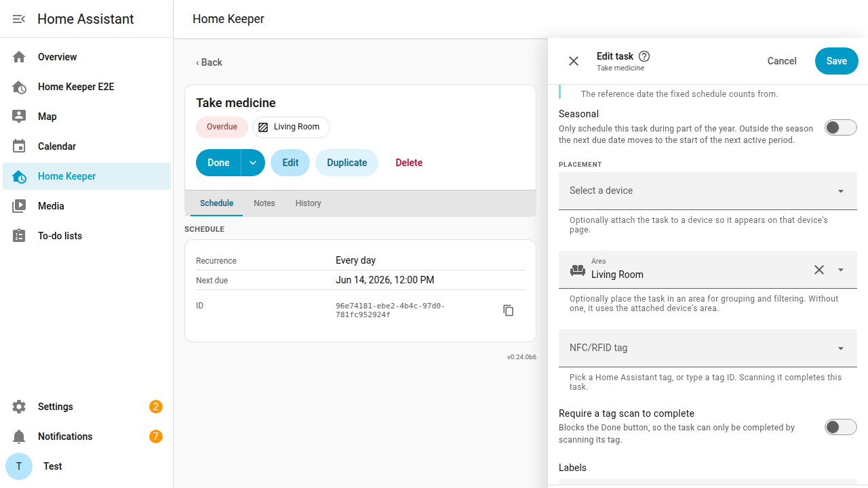
Task: Click the Overdue status chip
Action: (x=222, y=127)
